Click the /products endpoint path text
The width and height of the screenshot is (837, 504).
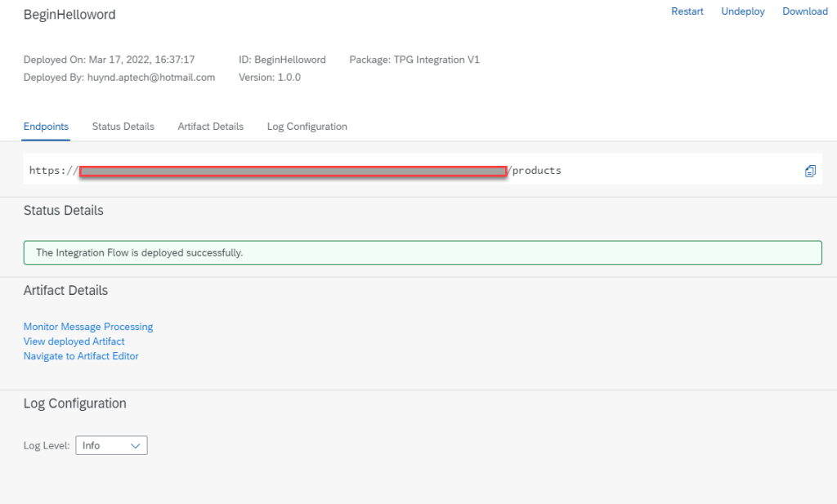point(536,171)
